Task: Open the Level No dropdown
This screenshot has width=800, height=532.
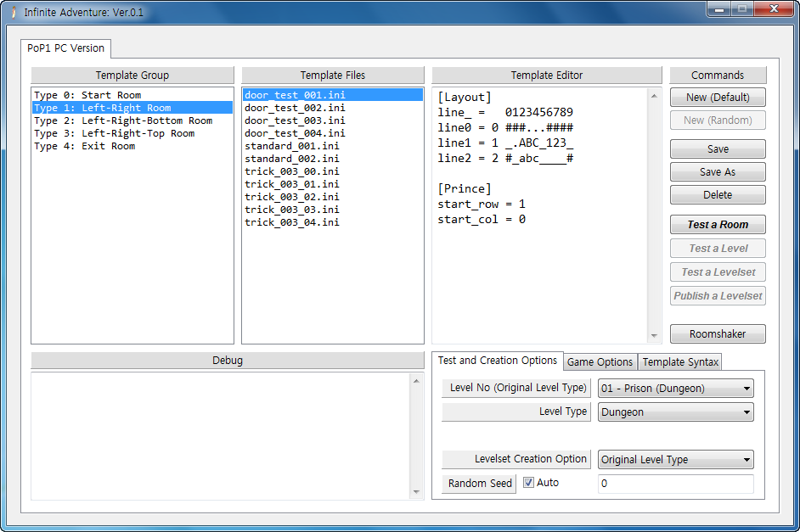Action: point(675,389)
